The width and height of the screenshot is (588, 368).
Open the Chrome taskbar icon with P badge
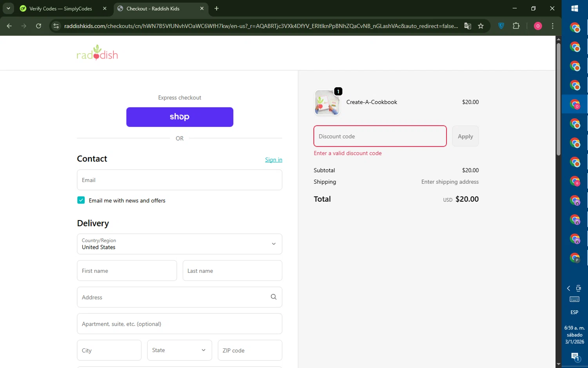[x=575, y=258]
